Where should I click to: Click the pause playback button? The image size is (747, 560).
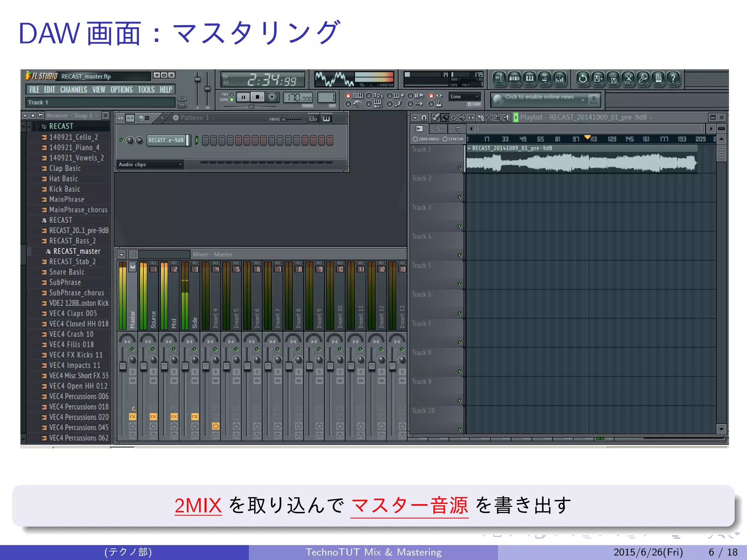(243, 97)
